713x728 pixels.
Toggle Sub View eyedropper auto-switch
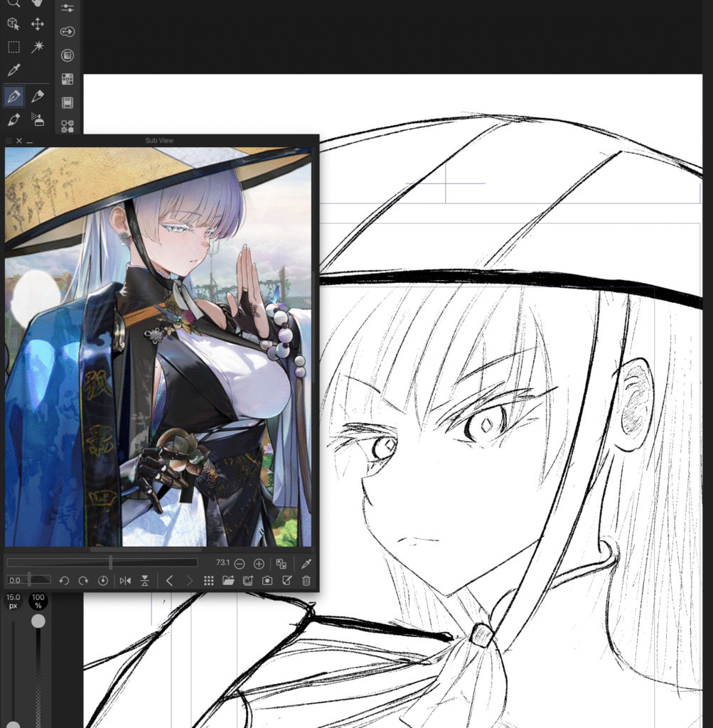(306, 563)
